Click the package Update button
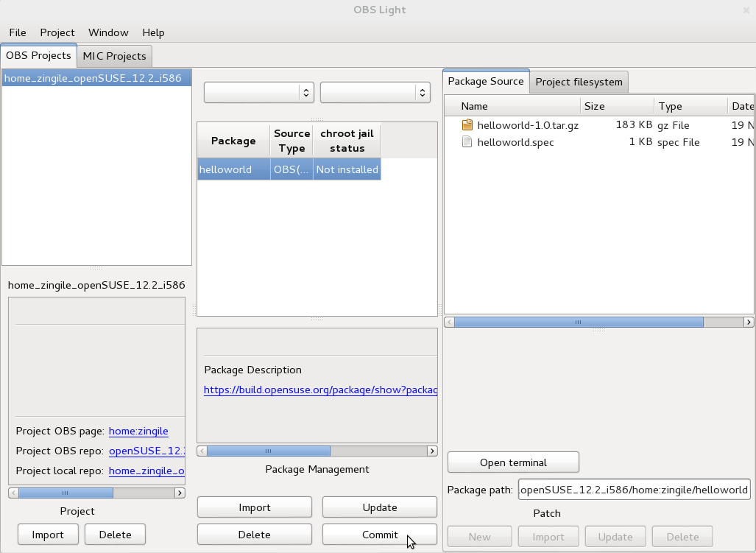 (x=380, y=507)
